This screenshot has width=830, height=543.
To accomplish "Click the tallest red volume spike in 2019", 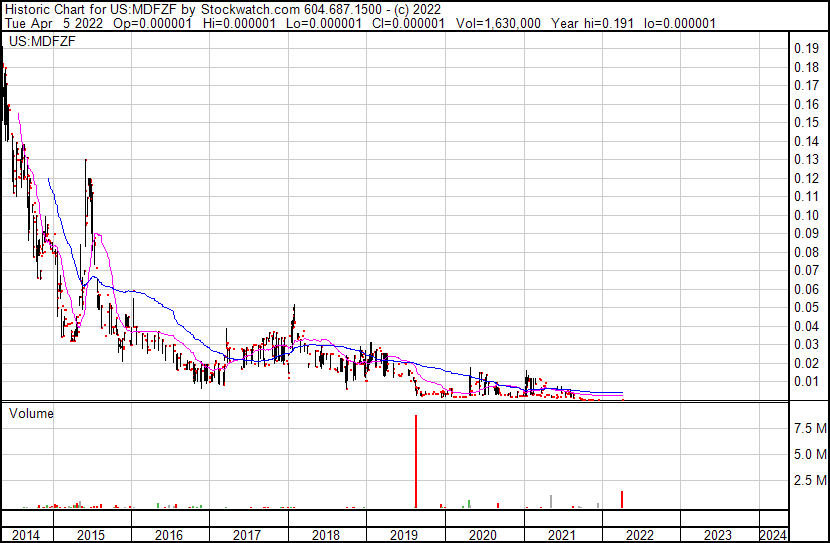I will [415, 460].
